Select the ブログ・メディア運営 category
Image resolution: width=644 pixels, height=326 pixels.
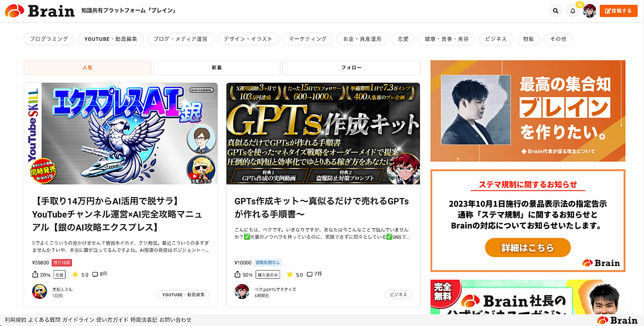pos(180,39)
